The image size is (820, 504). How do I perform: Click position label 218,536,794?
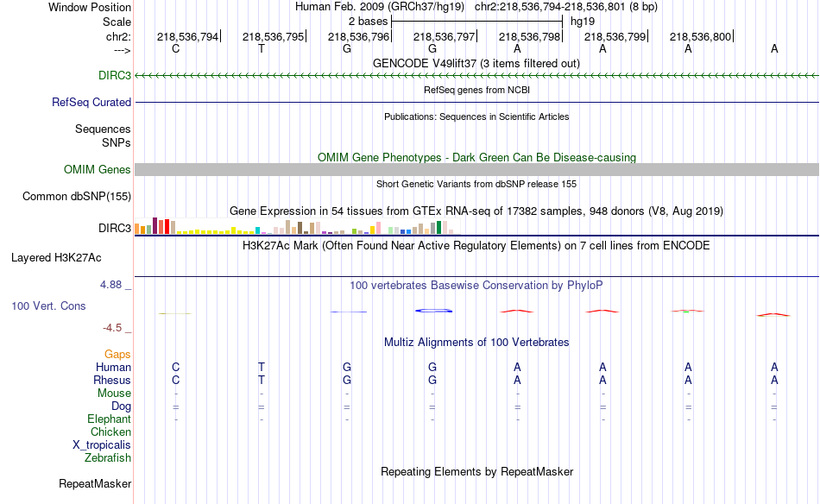[188, 36]
